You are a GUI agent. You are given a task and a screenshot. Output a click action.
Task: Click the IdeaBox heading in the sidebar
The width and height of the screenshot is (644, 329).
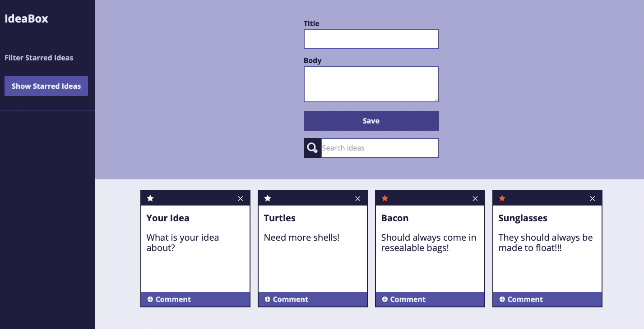[26, 18]
